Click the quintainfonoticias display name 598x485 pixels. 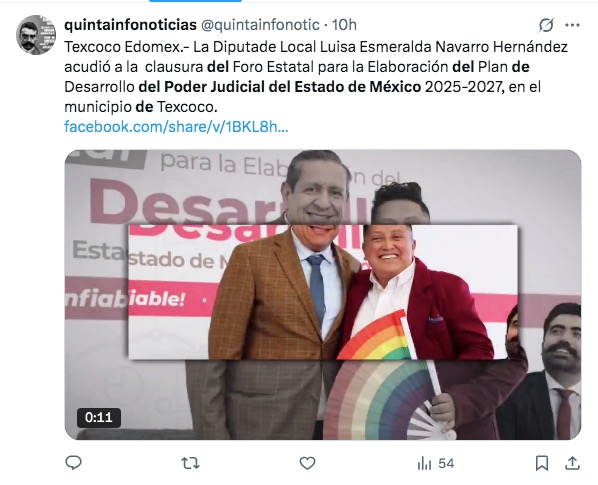coord(130,25)
